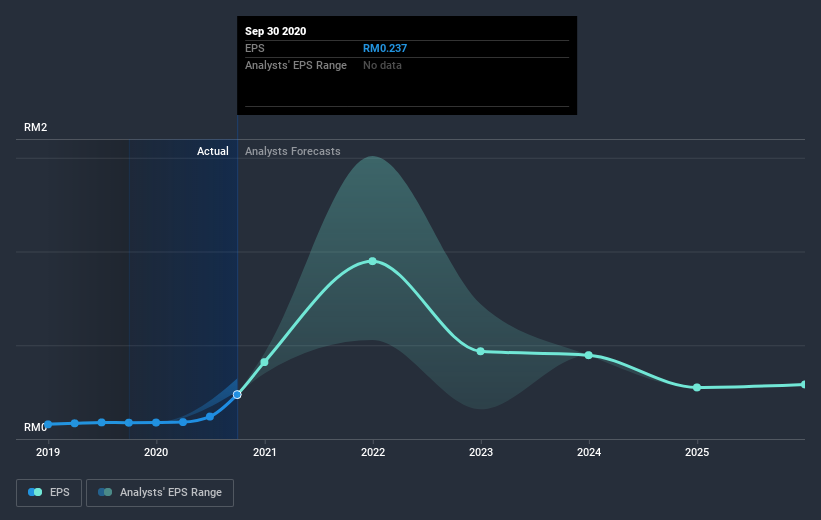Click the 'No data' analysts range value
The height and width of the screenshot is (520, 821).
tap(382, 65)
